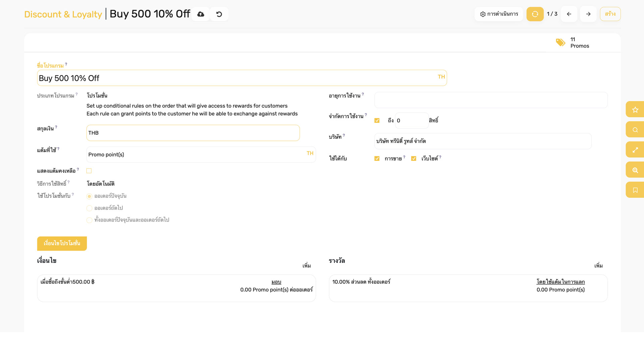Click the discard changes undo icon
The image size is (644, 362).
[x=219, y=14]
